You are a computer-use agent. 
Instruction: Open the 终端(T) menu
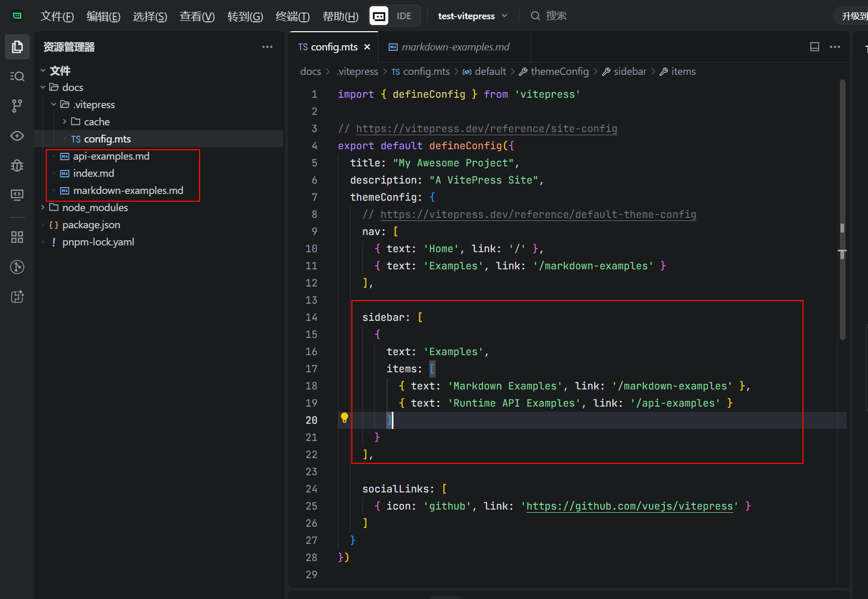(292, 16)
